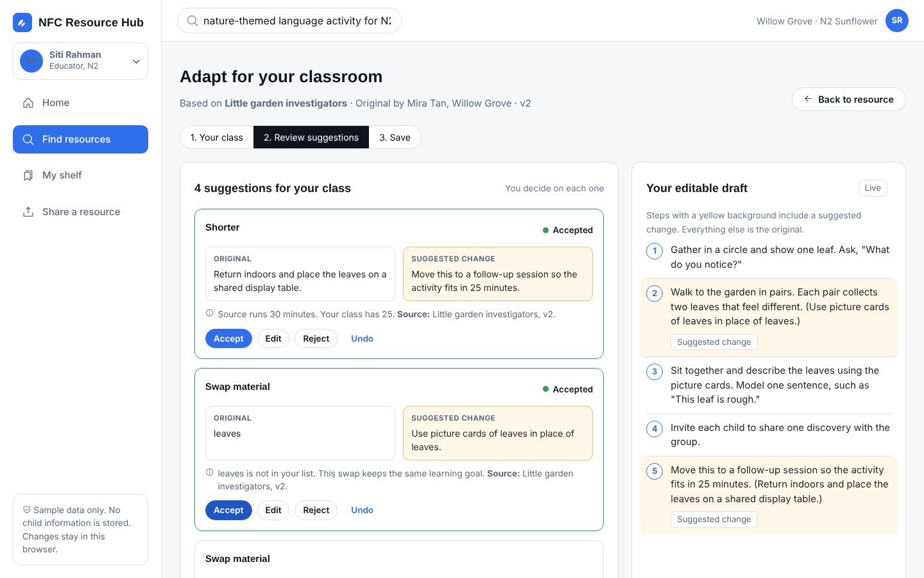924x578 pixels.
Task: Open Home in the sidebar
Action: (80, 103)
